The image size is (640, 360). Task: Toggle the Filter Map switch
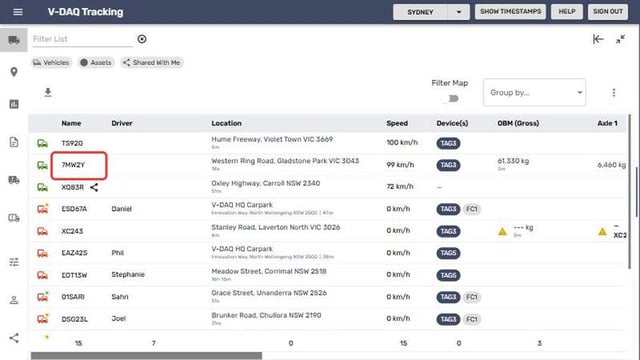[x=450, y=99]
